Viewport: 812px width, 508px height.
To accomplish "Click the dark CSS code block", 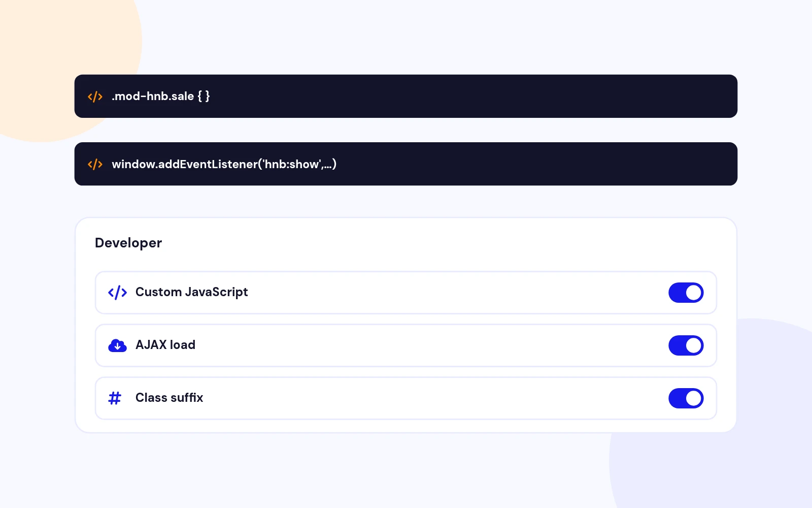I will 406,97.
